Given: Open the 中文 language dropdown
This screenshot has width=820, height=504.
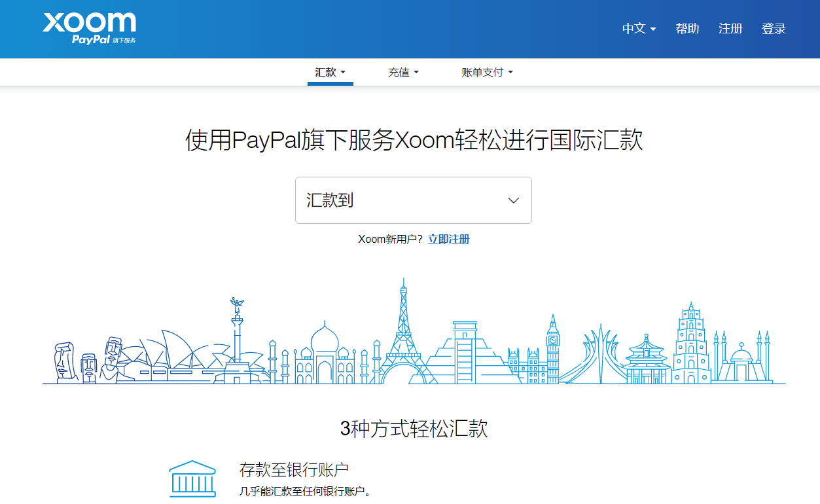Looking at the screenshot, I should coord(639,29).
